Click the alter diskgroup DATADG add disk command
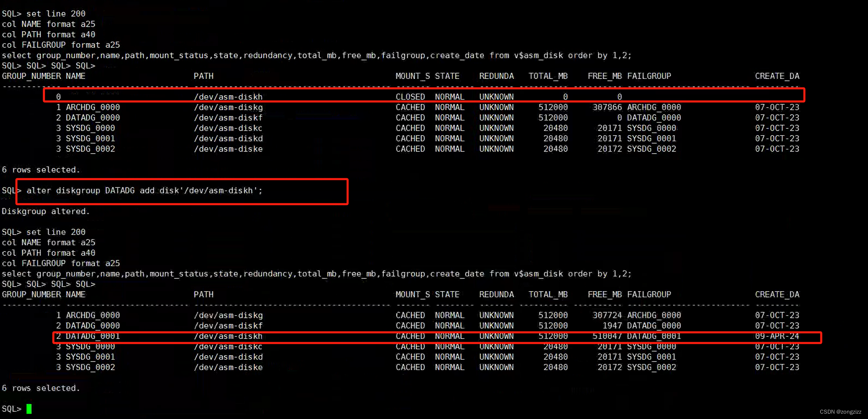This screenshot has height=419, width=868. pos(144,191)
